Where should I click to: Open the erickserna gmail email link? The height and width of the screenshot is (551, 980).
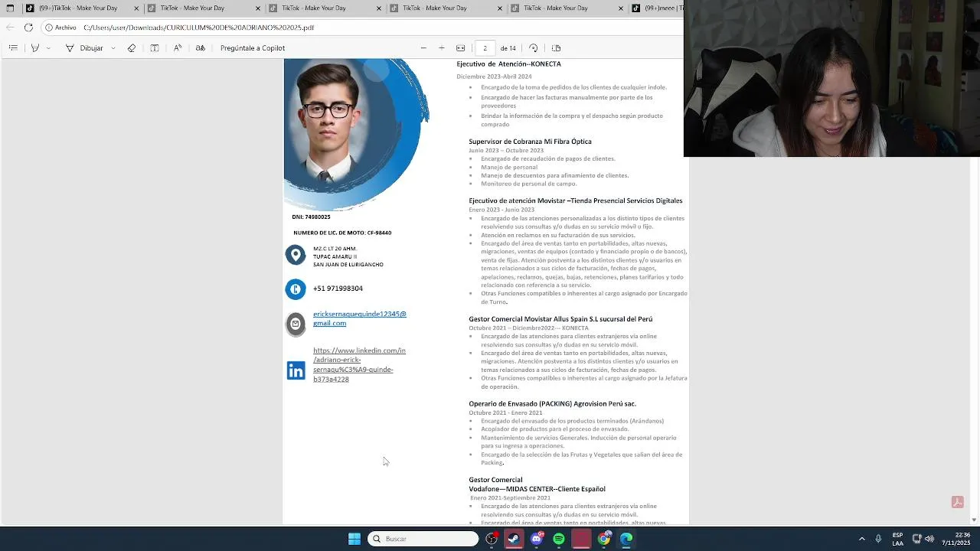359,318
